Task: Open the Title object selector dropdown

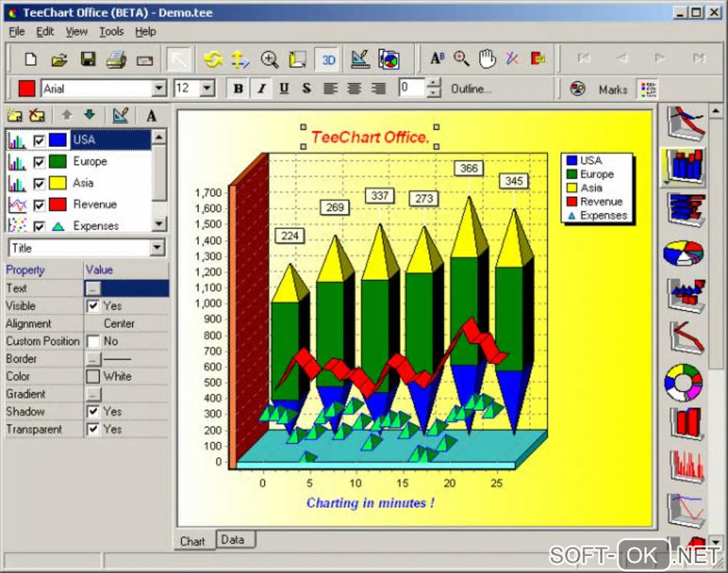Action: click(158, 248)
